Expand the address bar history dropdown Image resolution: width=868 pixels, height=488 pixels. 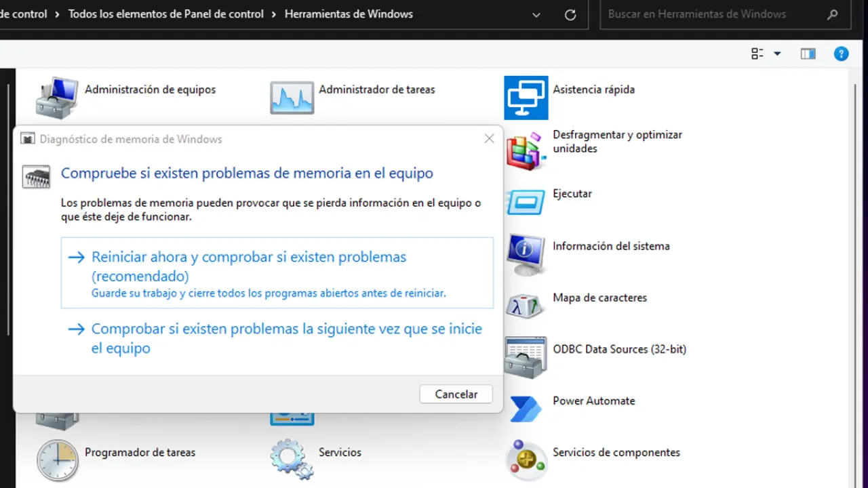pos(536,14)
